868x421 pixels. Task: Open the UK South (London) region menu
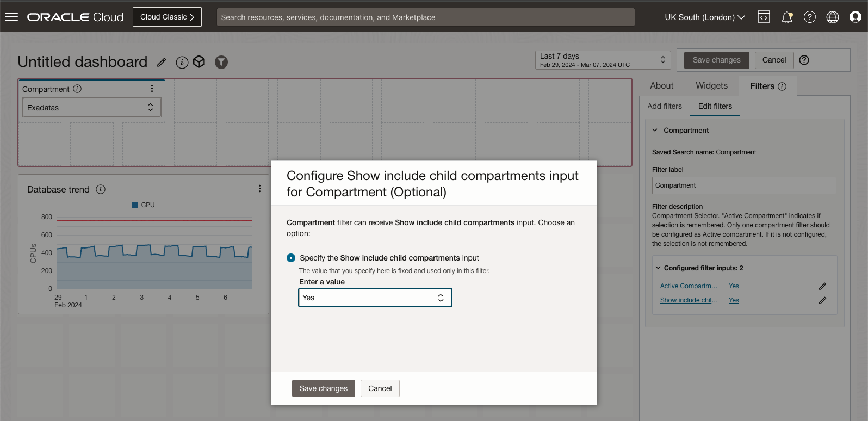(x=704, y=17)
